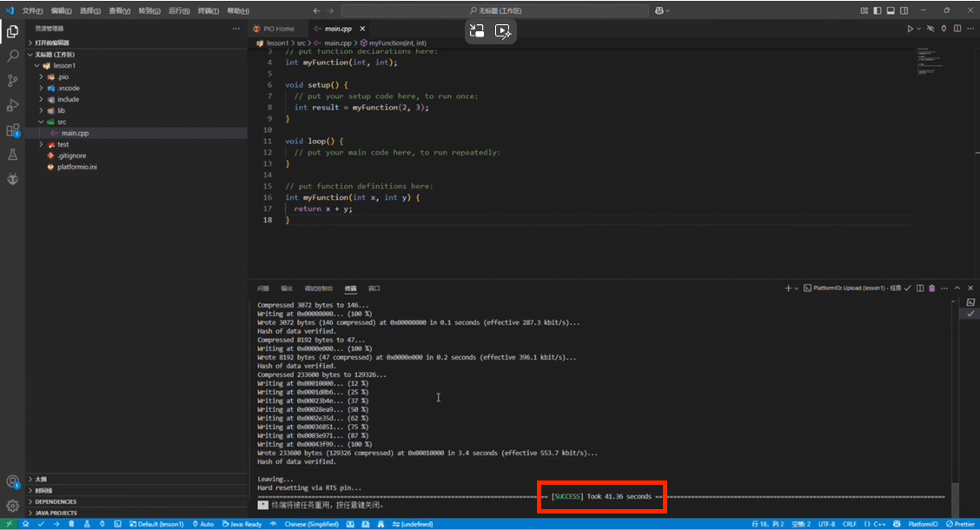Expand the DEPENDENCIES section
980x530 pixels.
click(56, 501)
